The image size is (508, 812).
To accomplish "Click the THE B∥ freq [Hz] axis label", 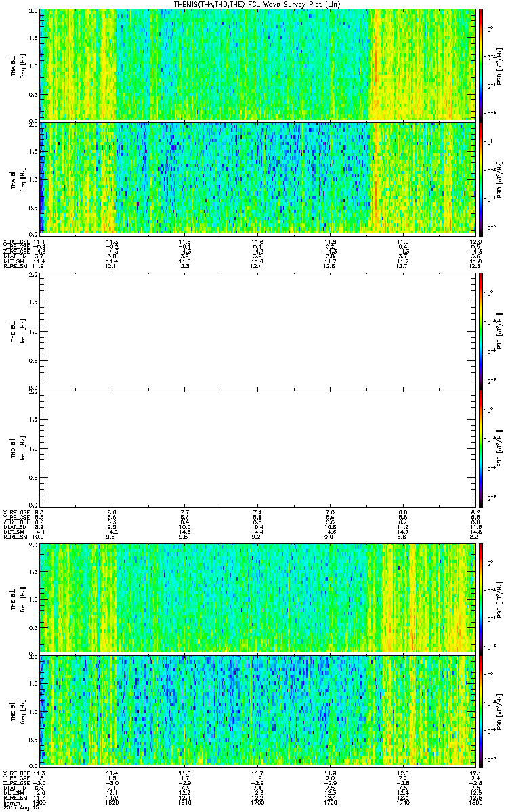I will (22, 710).
